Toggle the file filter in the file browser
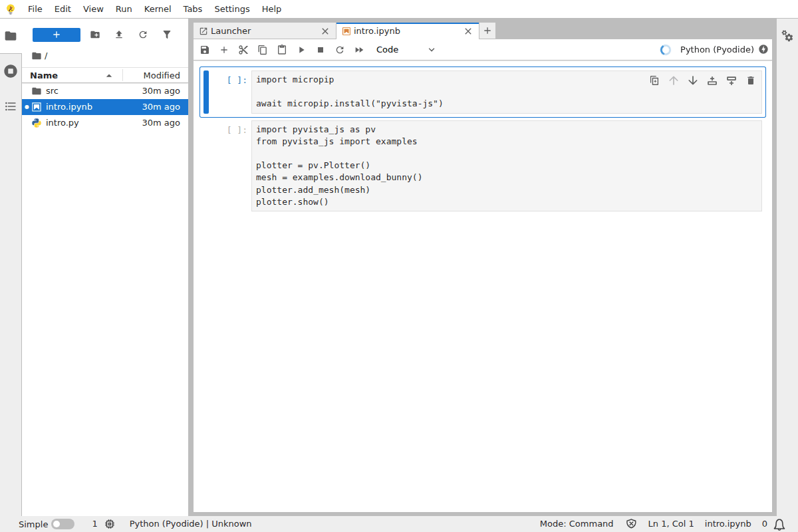798x532 pixels. tap(167, 35)
